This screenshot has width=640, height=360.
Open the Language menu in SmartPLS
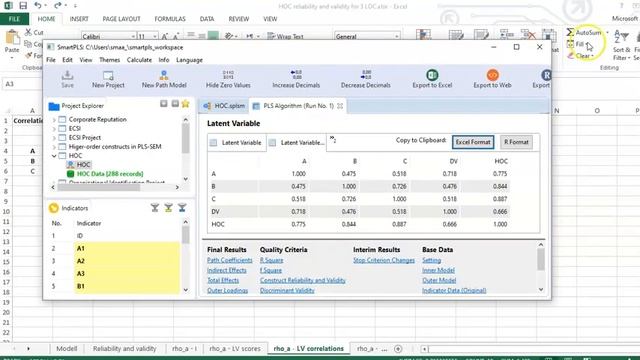(x=189, y=60)
